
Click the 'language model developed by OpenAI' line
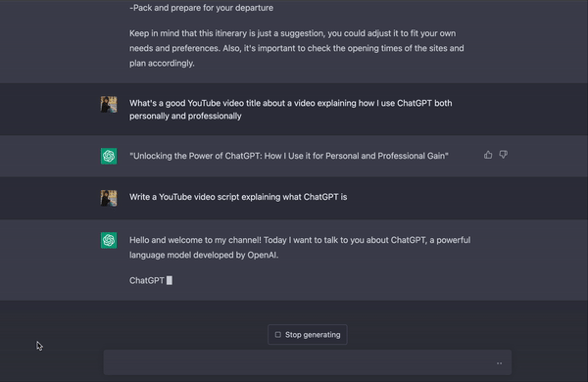pyautogui.click(x=204, y=255)
